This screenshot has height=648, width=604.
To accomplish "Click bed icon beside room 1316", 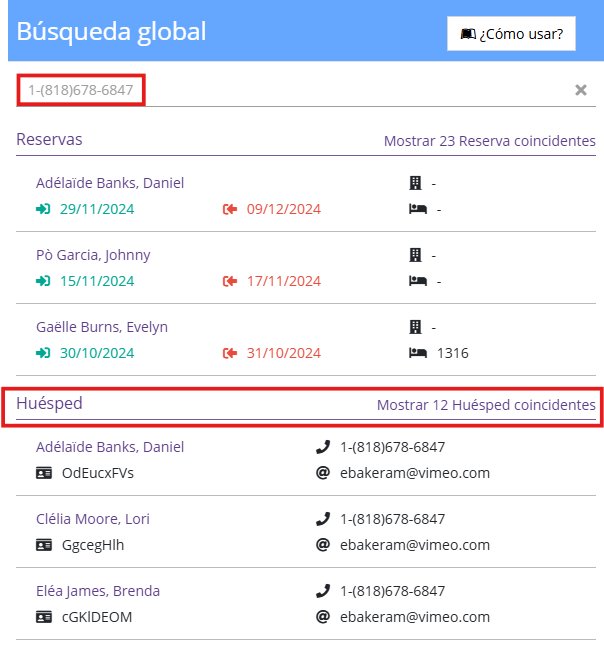I will [x=416, y=353].
